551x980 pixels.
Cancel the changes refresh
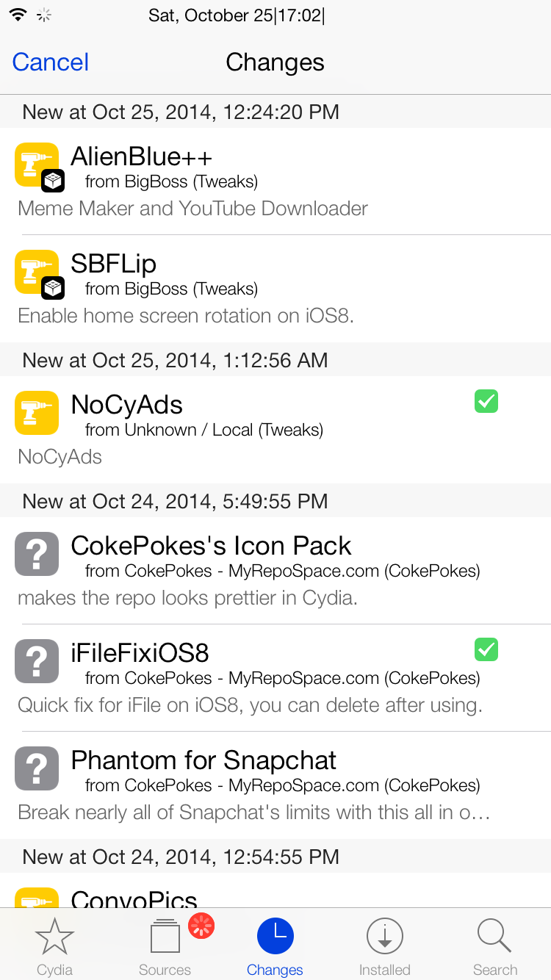[x=51, y=62]
